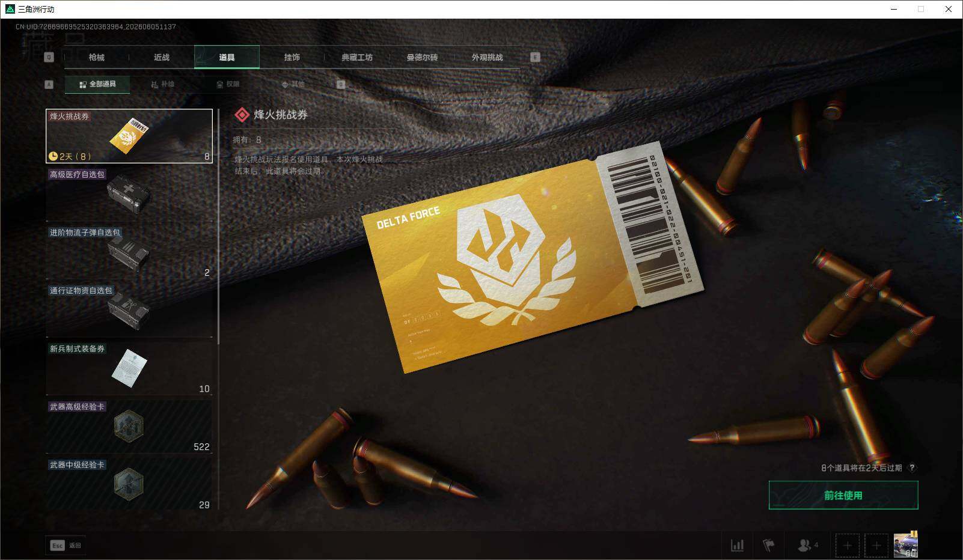This screenshot has width=963, height=560.
Task: Open the 曼德尔砖 tab
Action: [422, 57]
